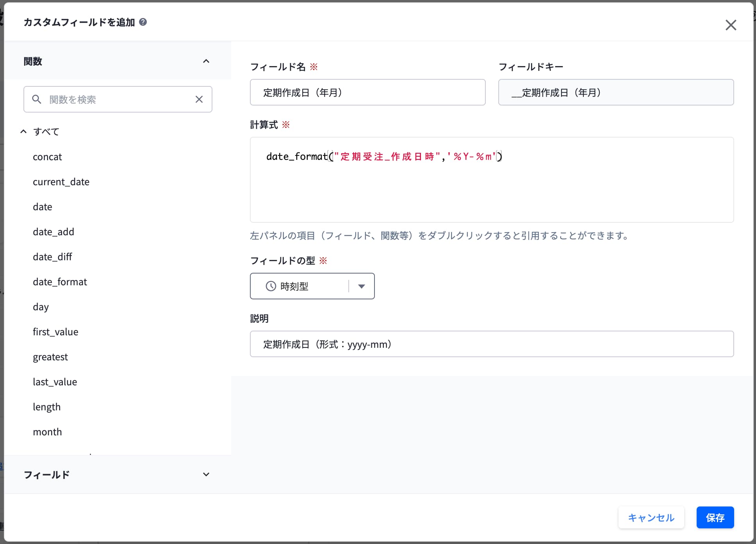Click the フィールドキー input
This screenshot has width=756, height=544.
tap(616, 92)
